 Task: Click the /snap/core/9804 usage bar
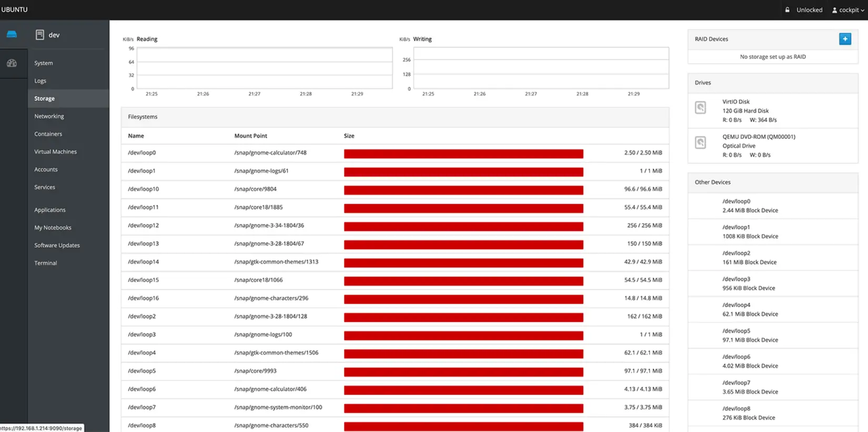pos(463,190)
